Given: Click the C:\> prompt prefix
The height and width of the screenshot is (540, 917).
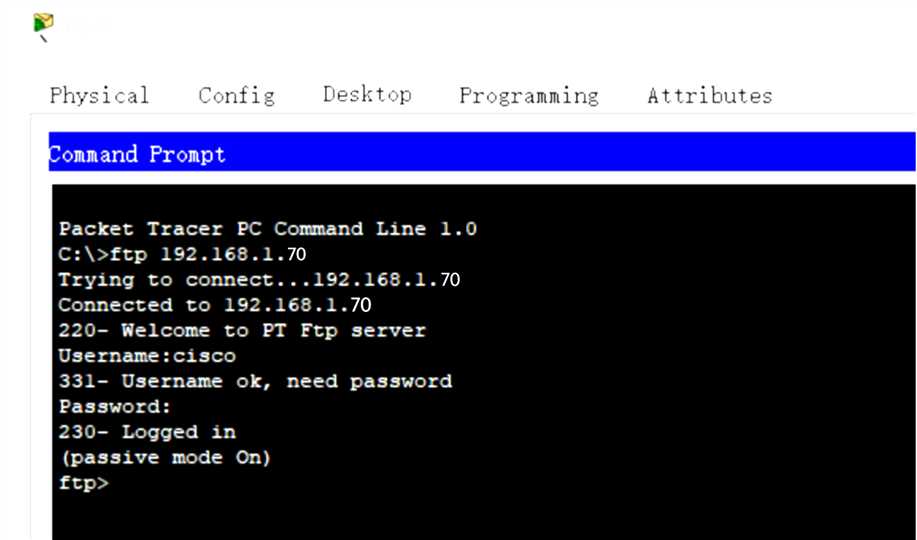Looking at the screenshot, I should click(x=84, y=254).
